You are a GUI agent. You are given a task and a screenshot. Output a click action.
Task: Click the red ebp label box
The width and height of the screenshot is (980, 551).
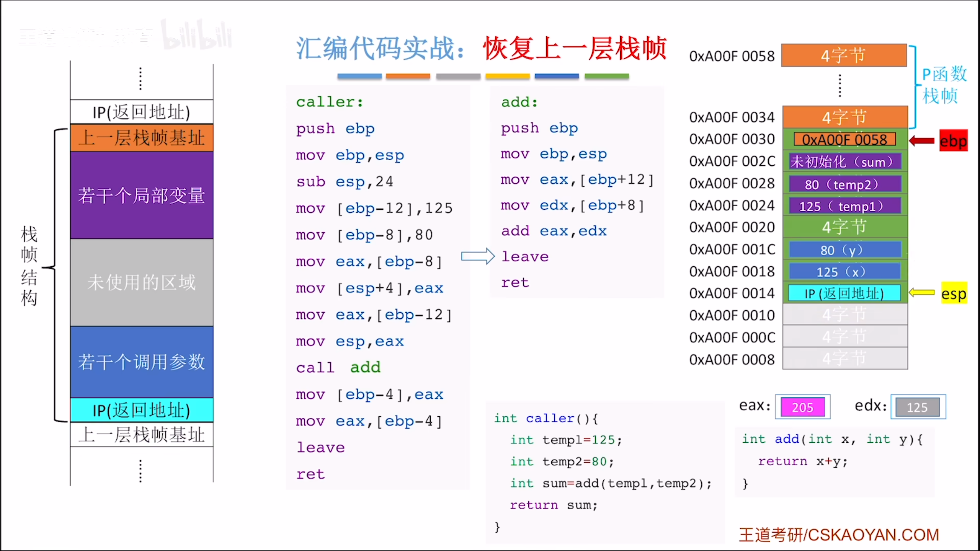click(x=953, y=141)
